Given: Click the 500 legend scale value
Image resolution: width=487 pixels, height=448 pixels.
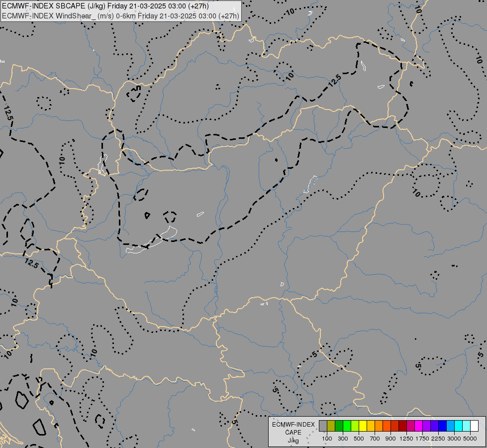Looking at the screenshot, I should click(x=359, y=439).
